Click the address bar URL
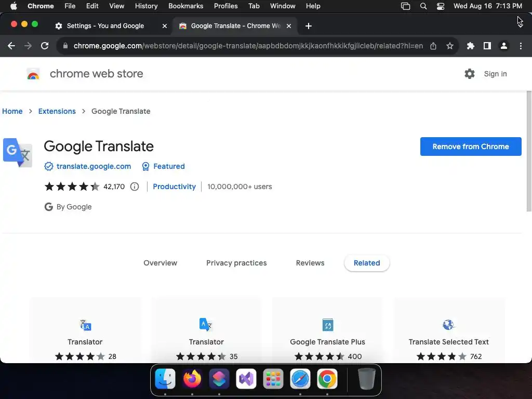This screenshot has width=532, height=399. pos(248,46)
